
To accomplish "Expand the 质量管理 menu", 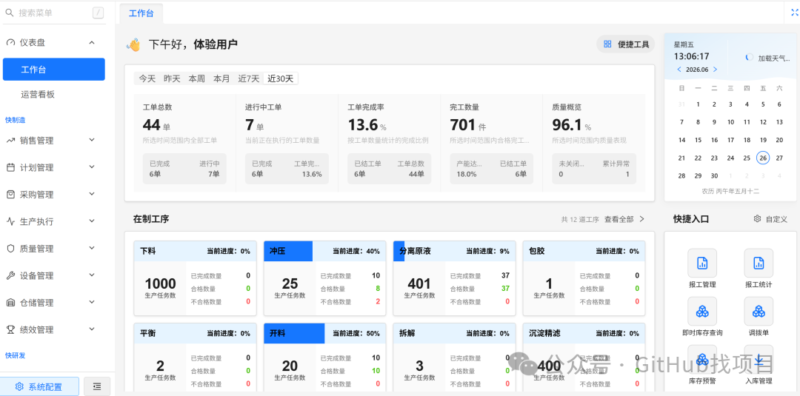I will click(92, 248).
